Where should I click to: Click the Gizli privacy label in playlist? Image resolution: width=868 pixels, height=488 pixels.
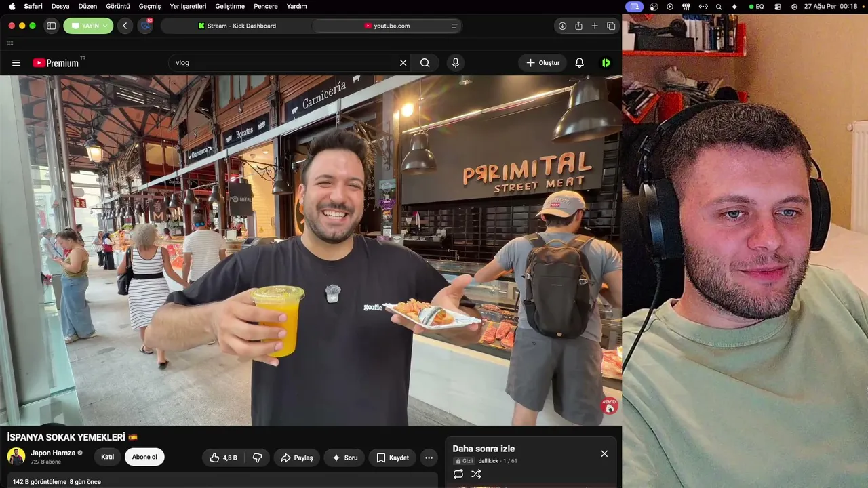[x=465, y=461]
